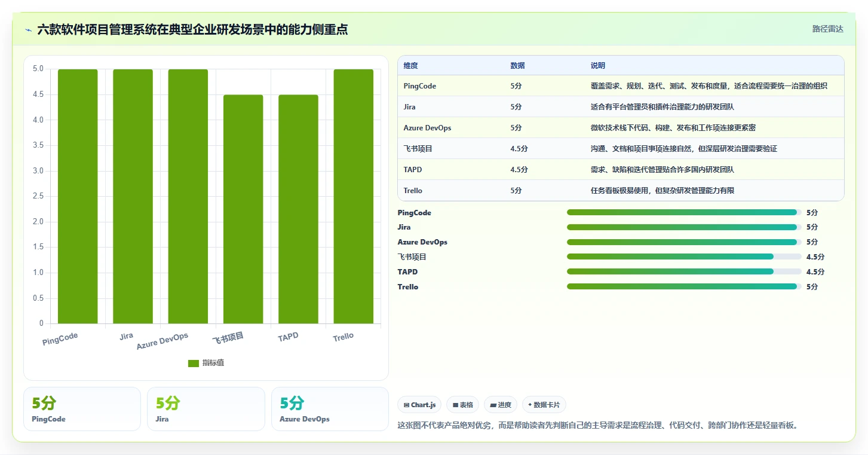Select the Chart.js chip
Image resolution: width=868 pixels, height=455 pixels.
(x=419, y=405)
